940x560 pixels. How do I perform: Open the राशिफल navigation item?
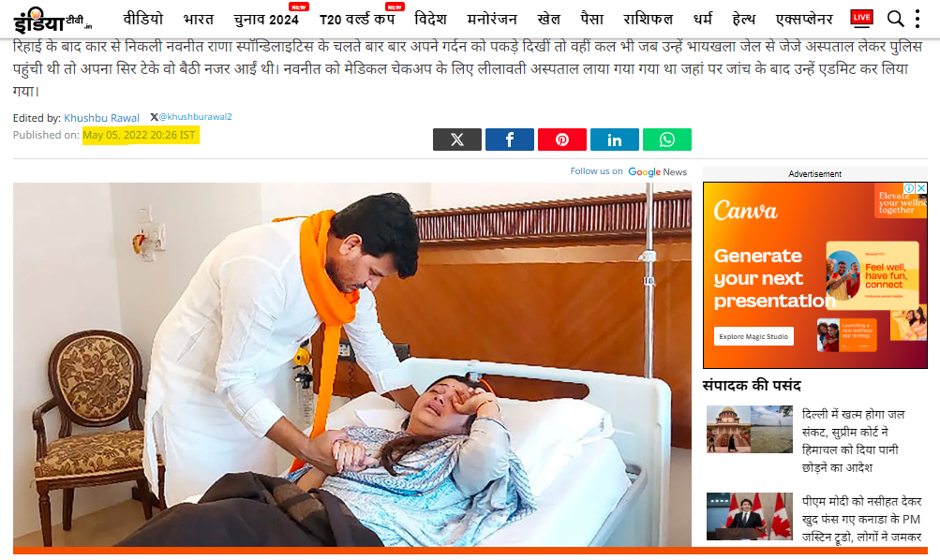[x=648, y=20]
